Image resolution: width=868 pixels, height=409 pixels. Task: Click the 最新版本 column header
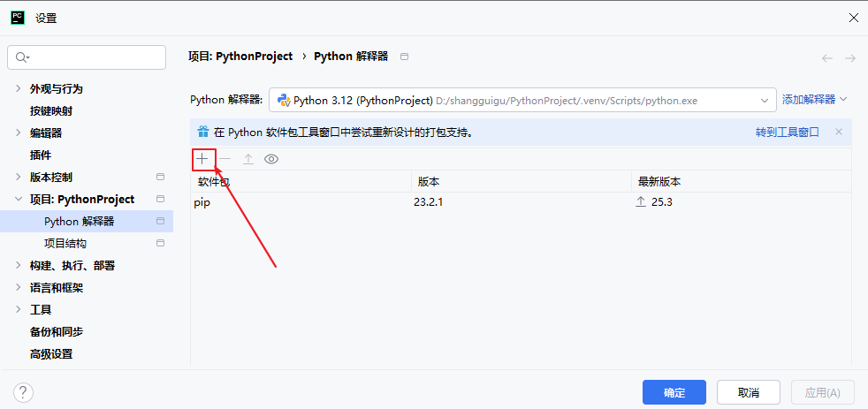click(742, 181)
